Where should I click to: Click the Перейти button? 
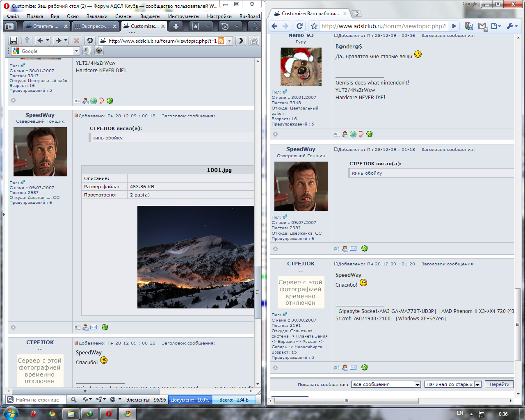point(499,384)
